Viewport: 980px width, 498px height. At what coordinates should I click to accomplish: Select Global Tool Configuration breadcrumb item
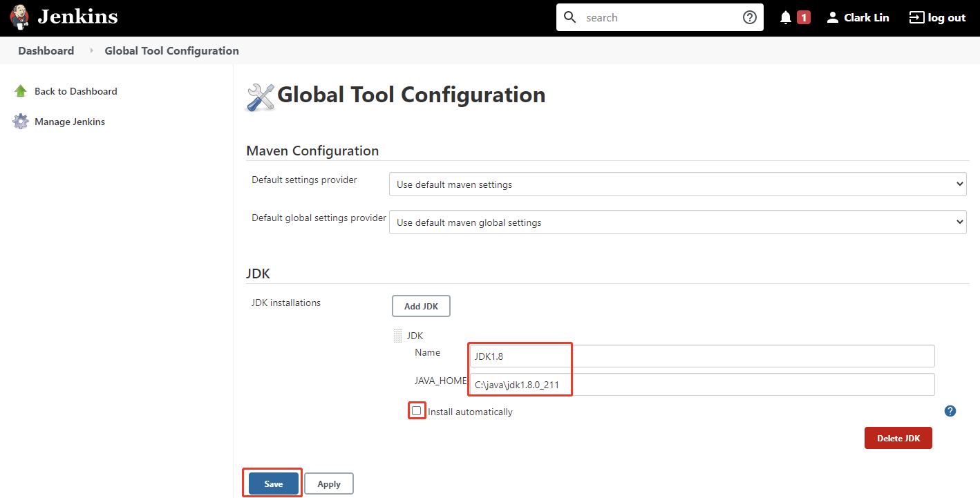coord(171,51)
